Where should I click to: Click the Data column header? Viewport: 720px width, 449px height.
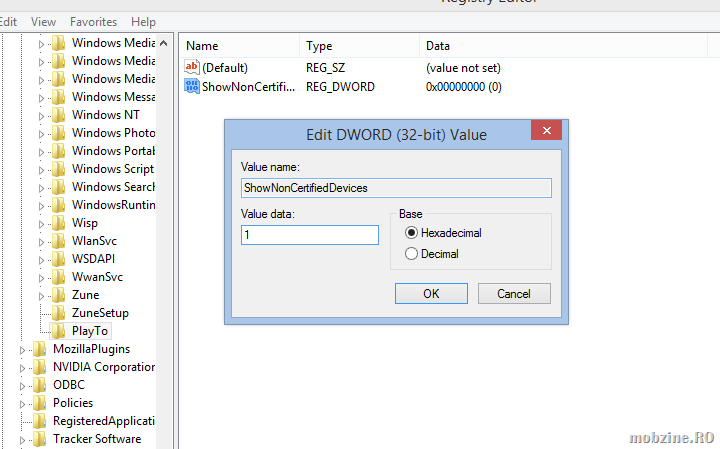tap(563, 46)
